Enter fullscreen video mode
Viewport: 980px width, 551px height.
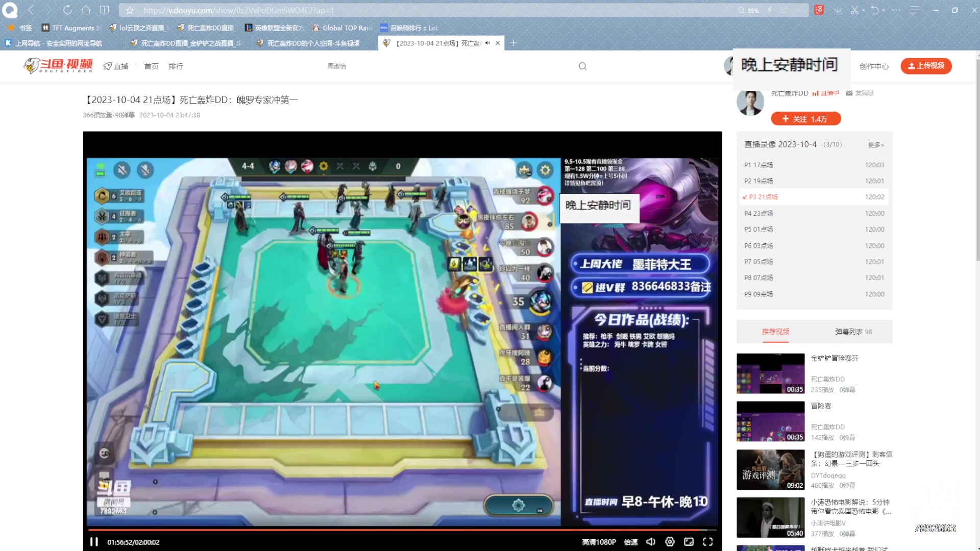707,542
